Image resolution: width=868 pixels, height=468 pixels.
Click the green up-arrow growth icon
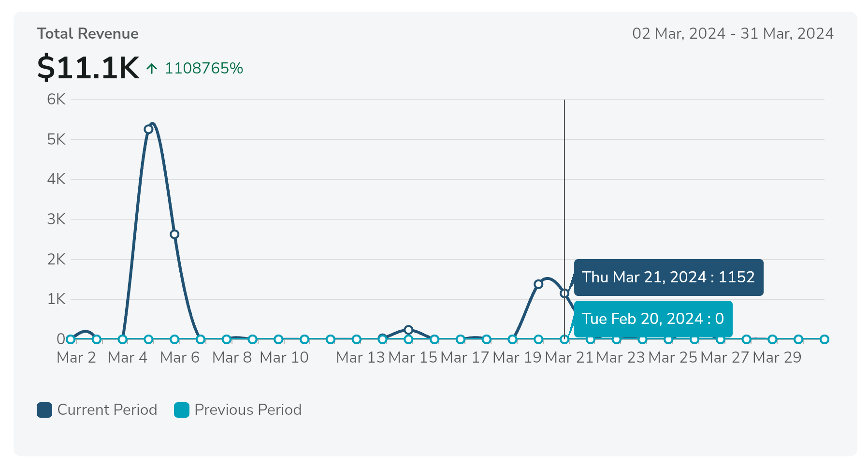(152, 69)
